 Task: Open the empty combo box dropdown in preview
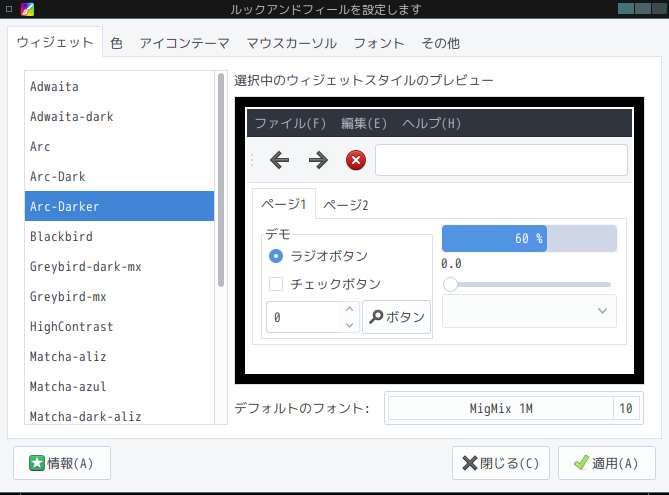pyautogui.click(x=529, y=311)
